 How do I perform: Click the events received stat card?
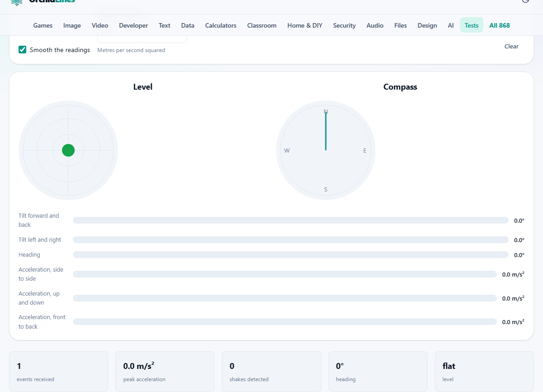(59, 372)
